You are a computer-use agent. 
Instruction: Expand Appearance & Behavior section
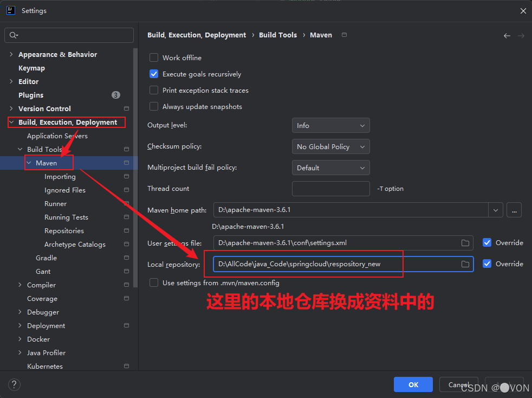click(11, 54)
